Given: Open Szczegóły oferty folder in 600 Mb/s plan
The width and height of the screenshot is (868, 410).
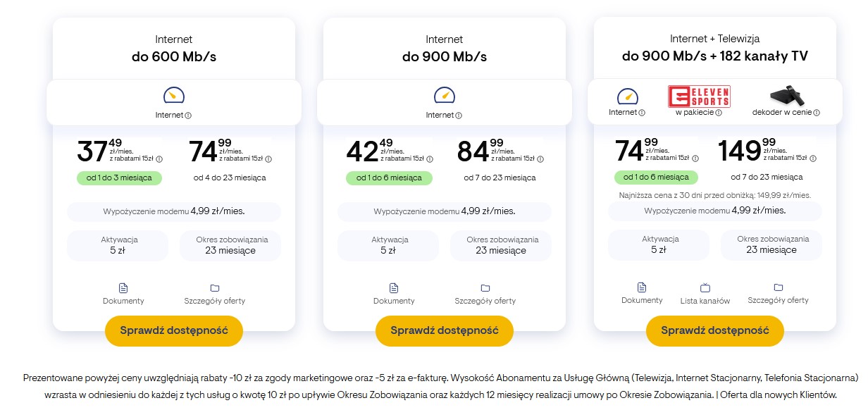Looking at the screenshot, I should (x=215, y=288).
